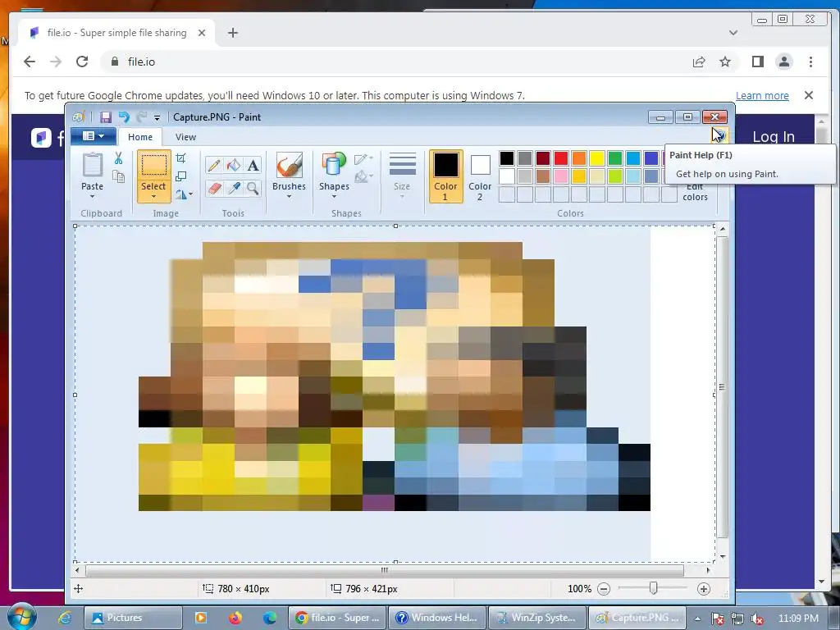The image size is (840, 630).
Task: Bookmark this page with the star icon
Action: [725, 62]
